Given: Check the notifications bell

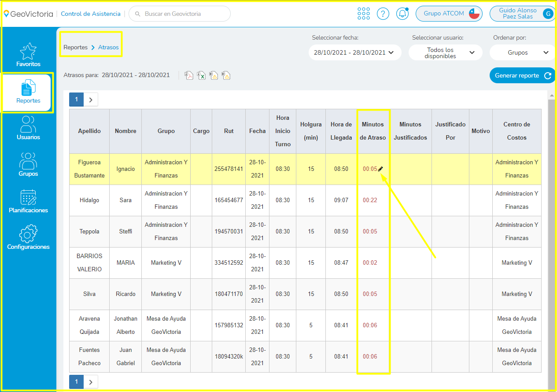Looking at the screenshot, I should [402, 14].
